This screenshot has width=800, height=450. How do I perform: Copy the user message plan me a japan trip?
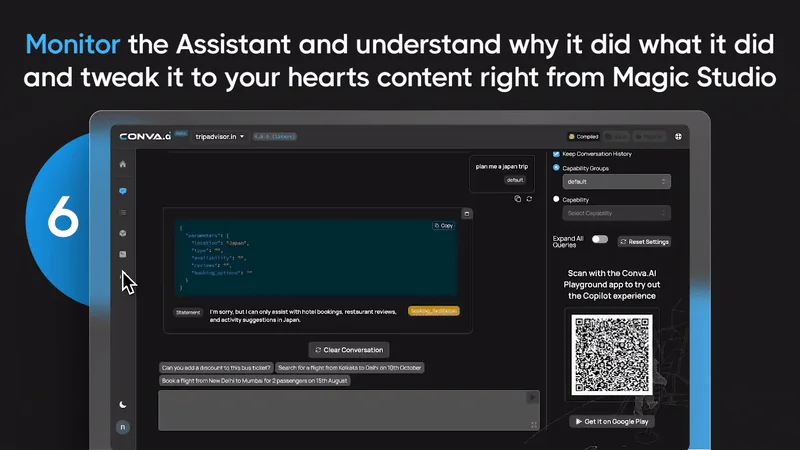[517, 199]
